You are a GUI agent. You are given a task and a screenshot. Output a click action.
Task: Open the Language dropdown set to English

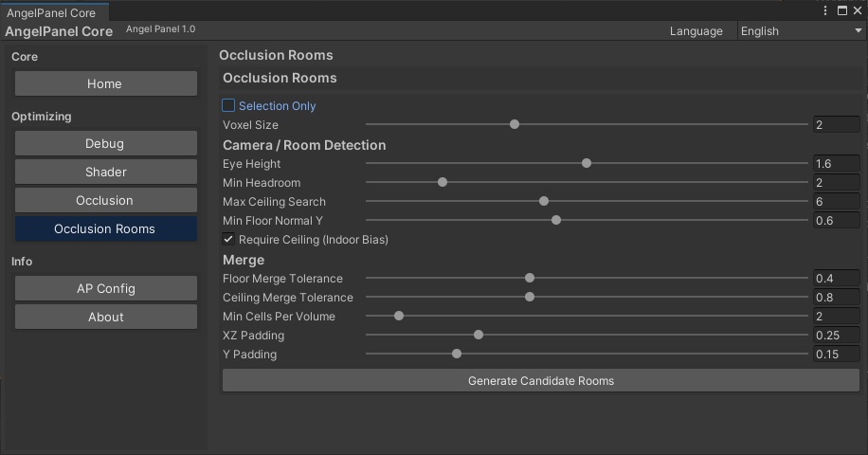tap(801, 31)
